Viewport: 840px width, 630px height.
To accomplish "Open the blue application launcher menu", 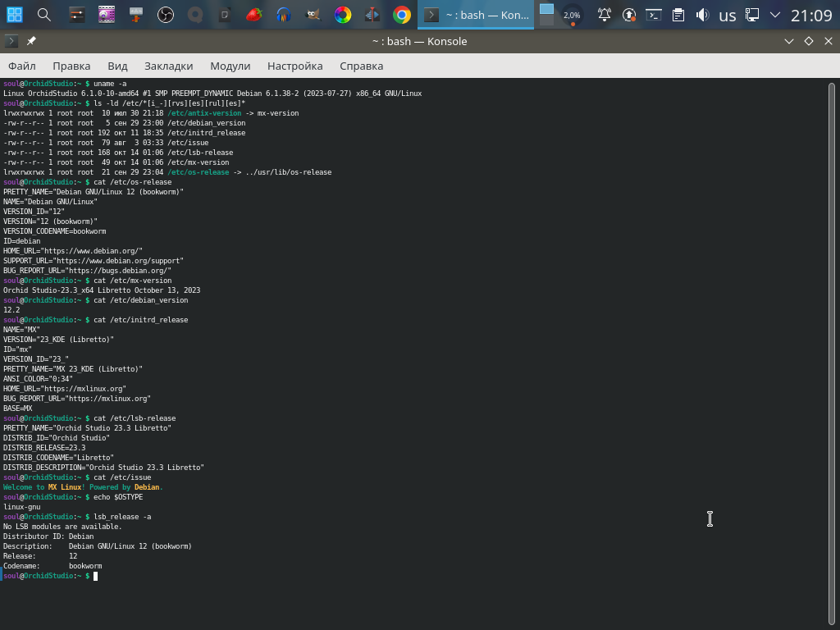I will point(15,15).
